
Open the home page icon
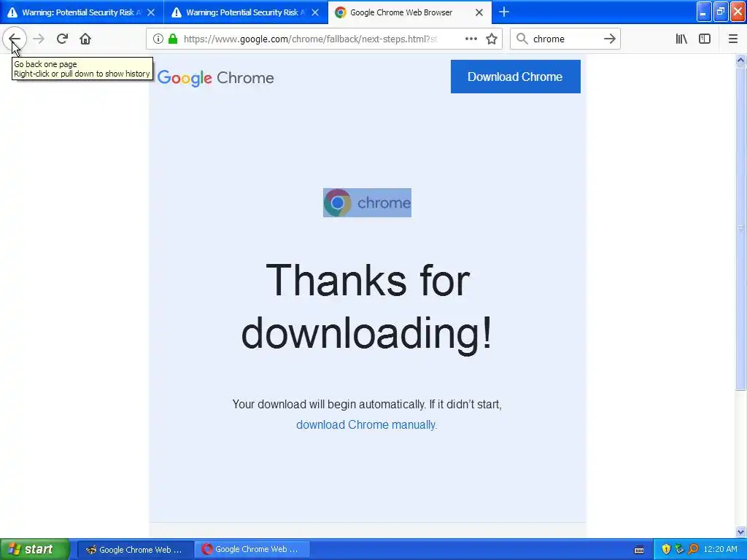click(85, 39)
